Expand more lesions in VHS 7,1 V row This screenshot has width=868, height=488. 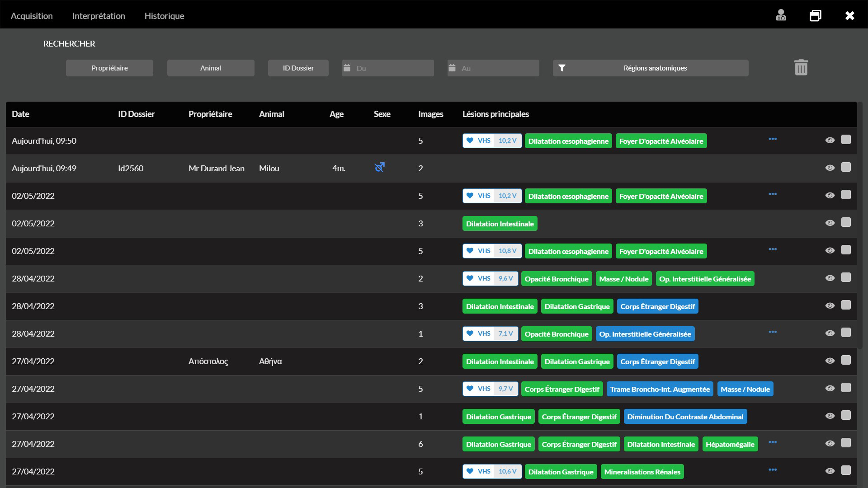coord(773,332)
